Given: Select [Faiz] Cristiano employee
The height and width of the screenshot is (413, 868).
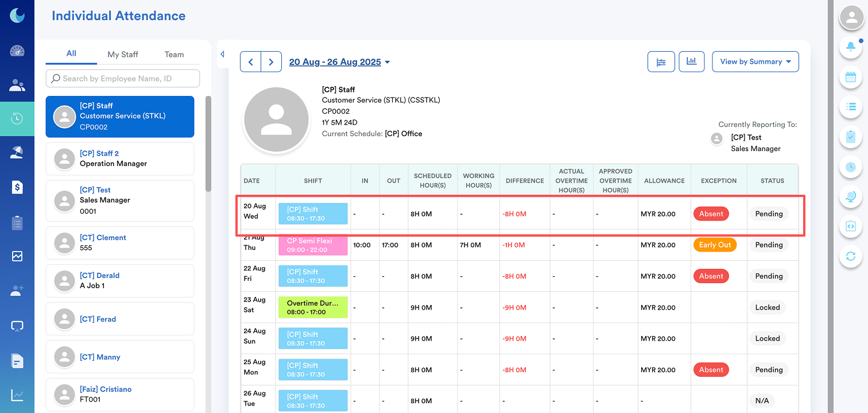Looking at the screenshot, I should click(120, 395).
